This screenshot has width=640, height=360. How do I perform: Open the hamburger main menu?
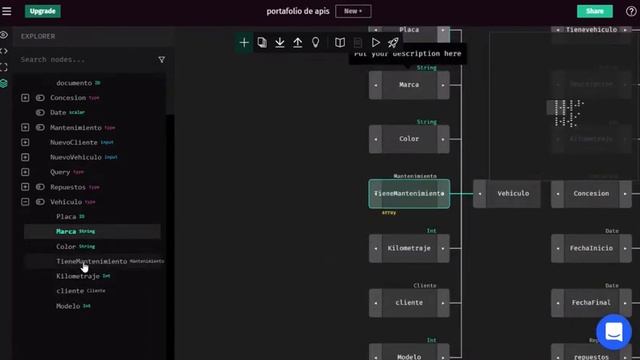pos(7,11)
